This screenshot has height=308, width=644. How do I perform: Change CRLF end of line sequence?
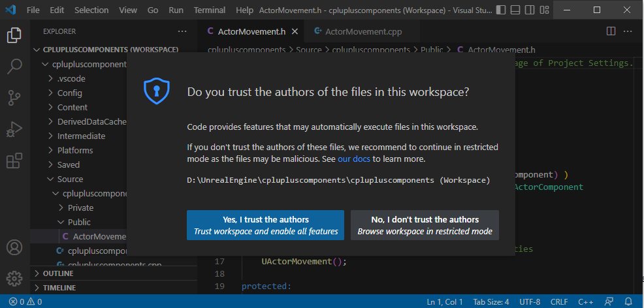559,302
